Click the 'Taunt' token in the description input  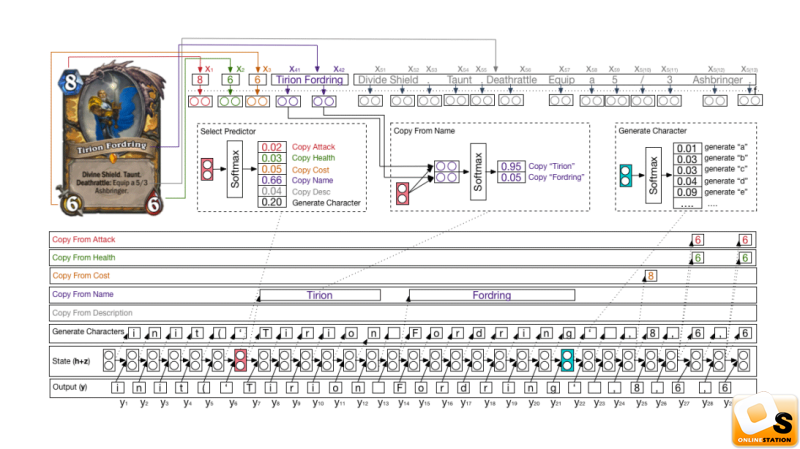tap(459, 80)
